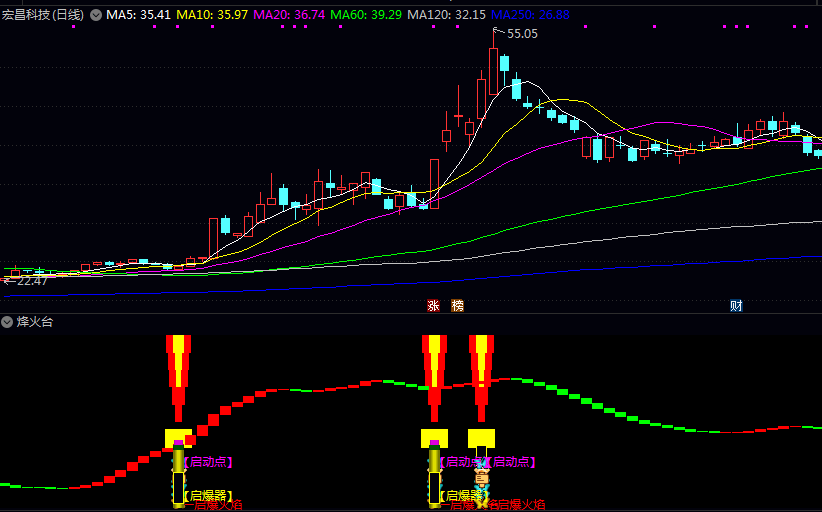822x512 pixels.
Task: Open the blue 财 financial report icon
Action: [x=736, y=306]
